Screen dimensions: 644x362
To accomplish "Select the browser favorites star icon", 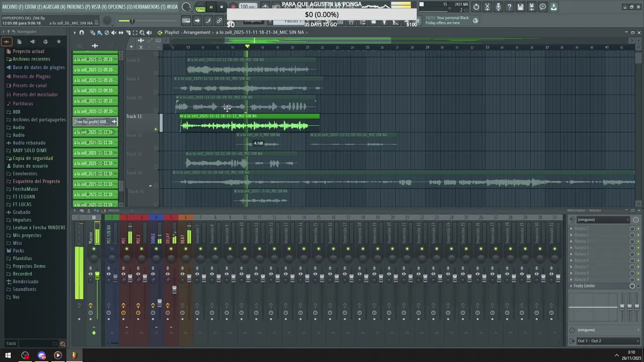I will (x=58, y=42).
